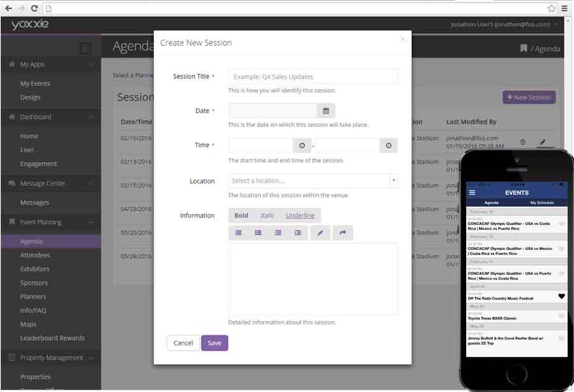Click the pencil icon in editor toolbar
This screenshot has width=574, height=392.
tap(320, 233)
